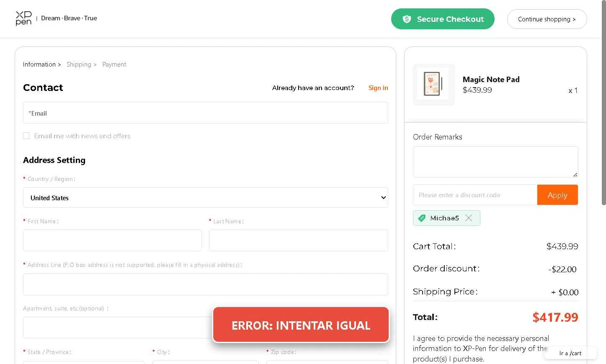Click the Cart Total $439.99 value
The height and width of the screenshot is (364, 606).
tap(562, 246)
